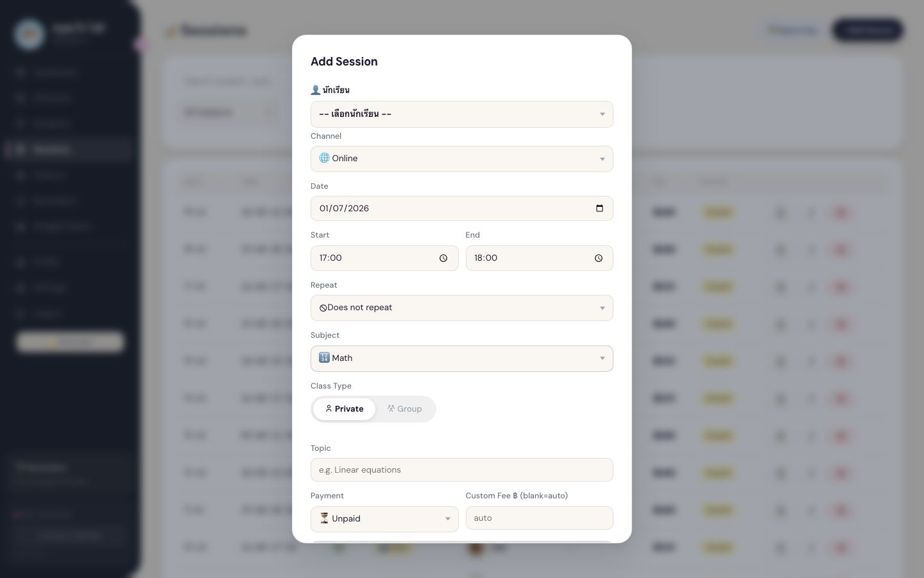Image resolution: width=924 pixels, height=578 pixels.
Task: Switch class type to Group
Action: 404,409
